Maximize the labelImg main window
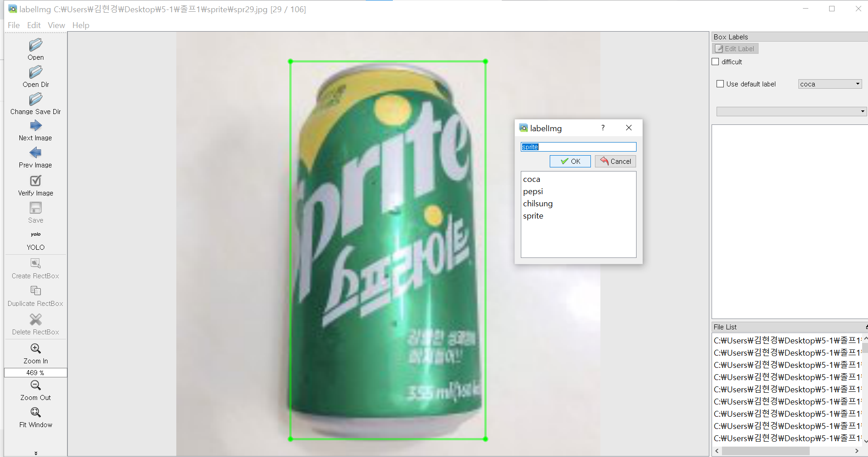 point(832,9)
